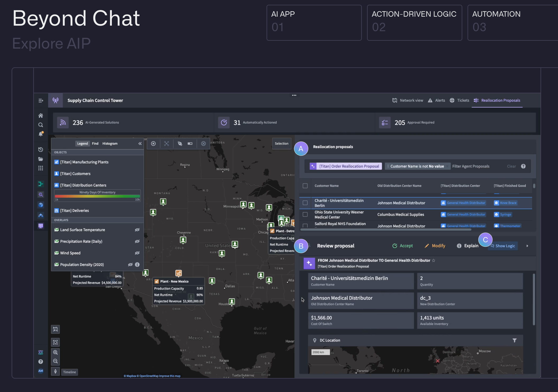Collapse the legend panel with double chevron
Viewport: 558px width, 392px height.
[x=140, y=143]
